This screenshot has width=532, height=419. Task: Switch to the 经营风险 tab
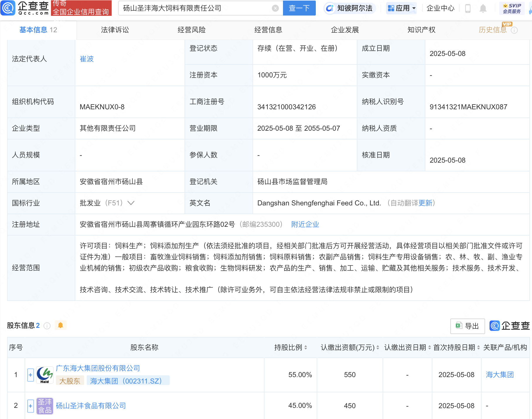tap(192, 30)
